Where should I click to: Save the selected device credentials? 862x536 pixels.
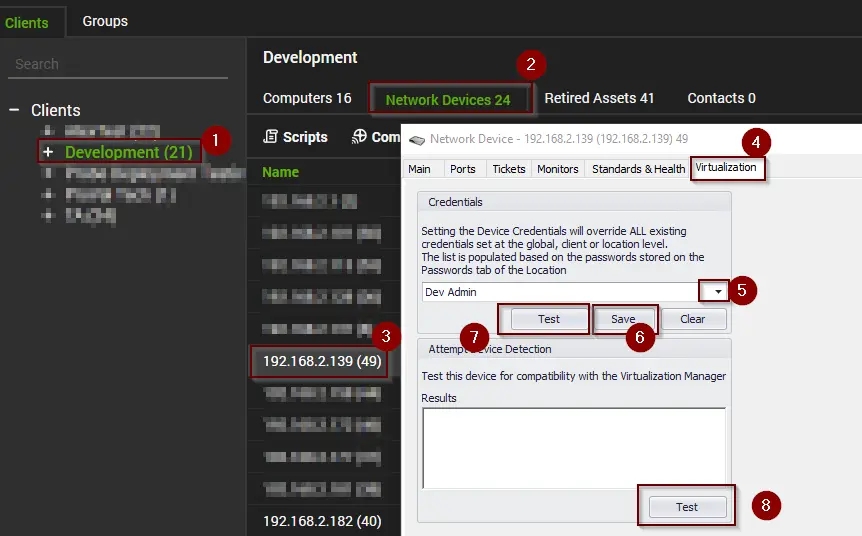(x=623, y=319)
